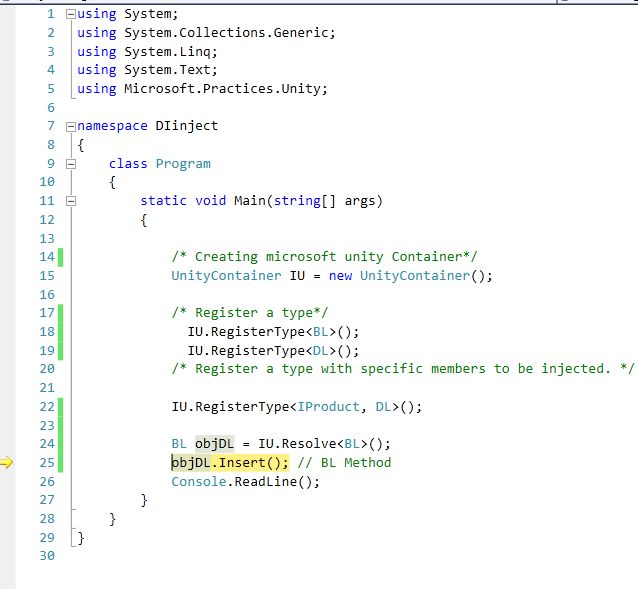Click 'System.Linq' text
The height and width of the screenshot is (589, 638).
(168, 52)
